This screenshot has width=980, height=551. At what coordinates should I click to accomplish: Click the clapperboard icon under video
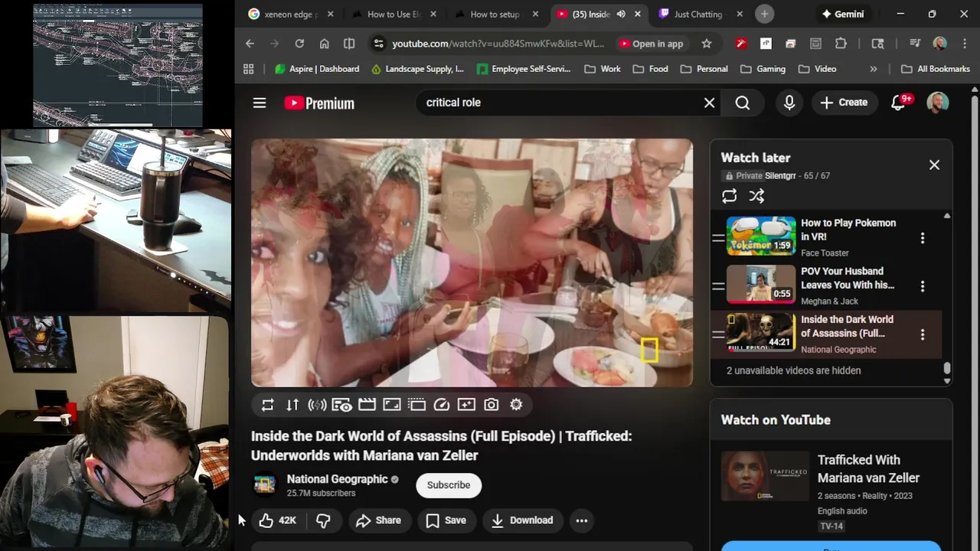pos(367,405)
